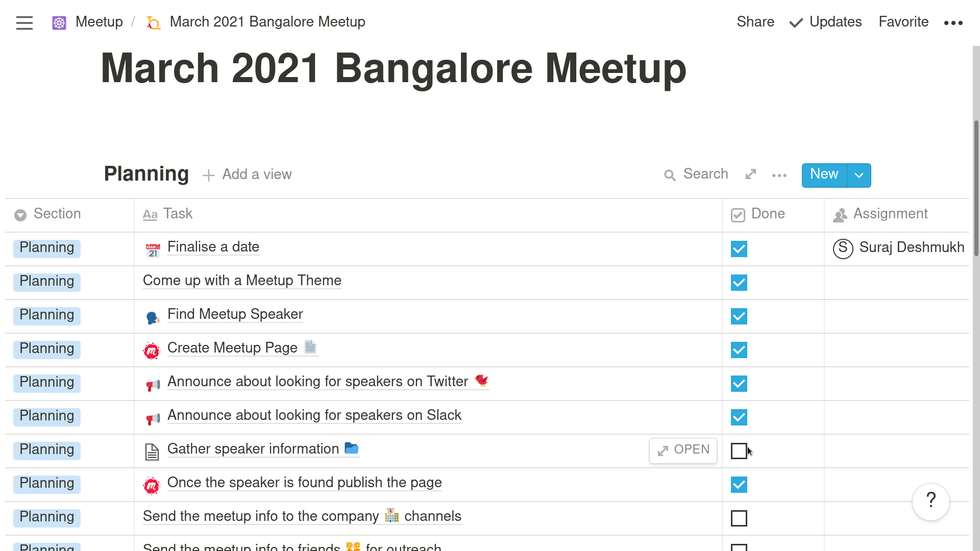Click the OPEN button on the Gather speaker row
The image size is (980, 551).
(683, 450)
